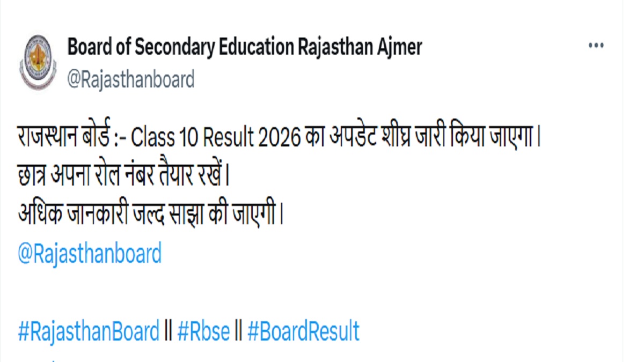Click the line "छात्र अपना रोल नंबर तैयार रखें"
The image size is (644, 362).
click(x=121, y=176)
